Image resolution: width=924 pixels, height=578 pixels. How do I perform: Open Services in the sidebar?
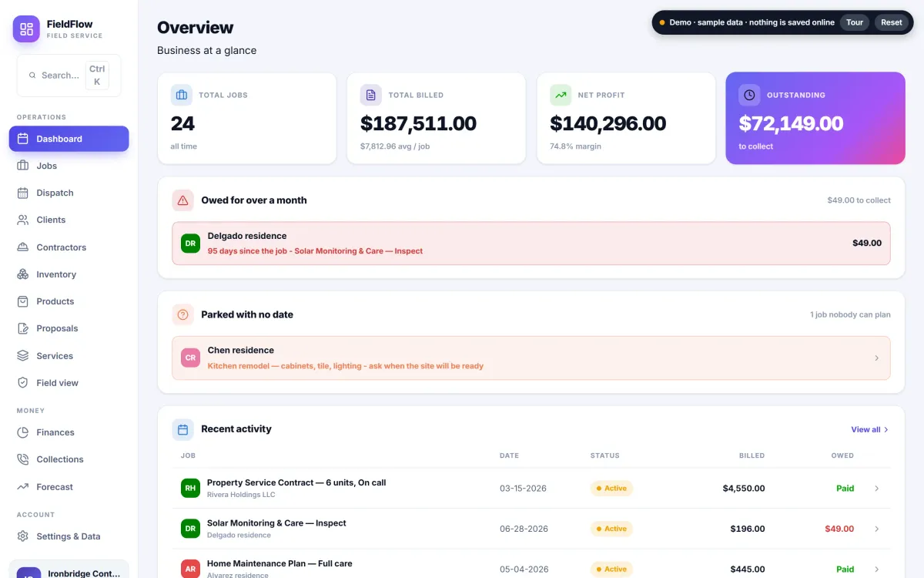[69, 356]
